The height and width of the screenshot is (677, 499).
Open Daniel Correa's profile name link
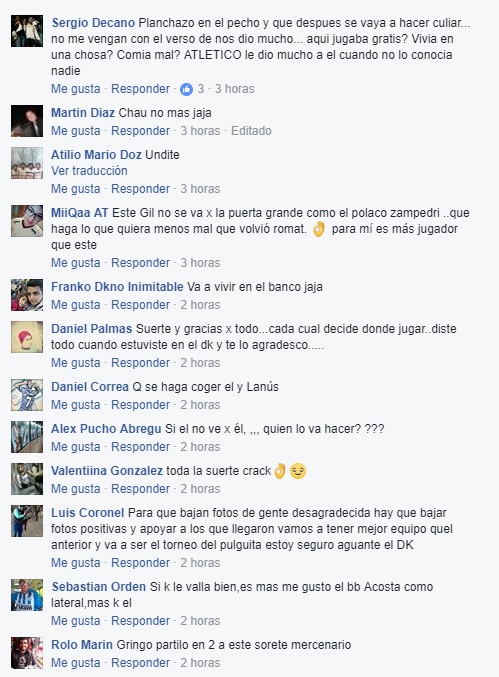click(x=90, y=387)
